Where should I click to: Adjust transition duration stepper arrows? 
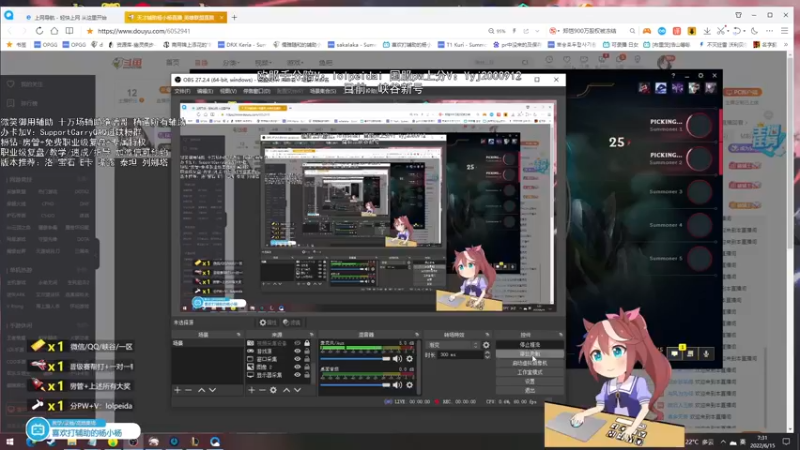click(487, 355)
